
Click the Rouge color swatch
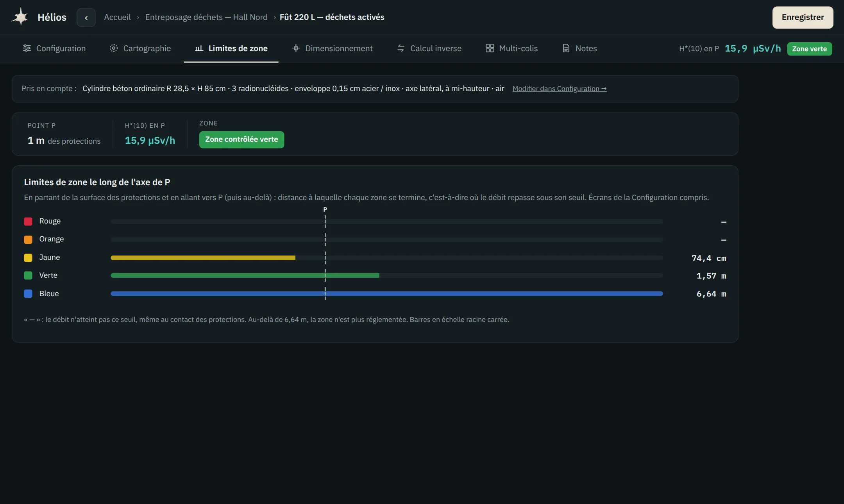(28, 222)
